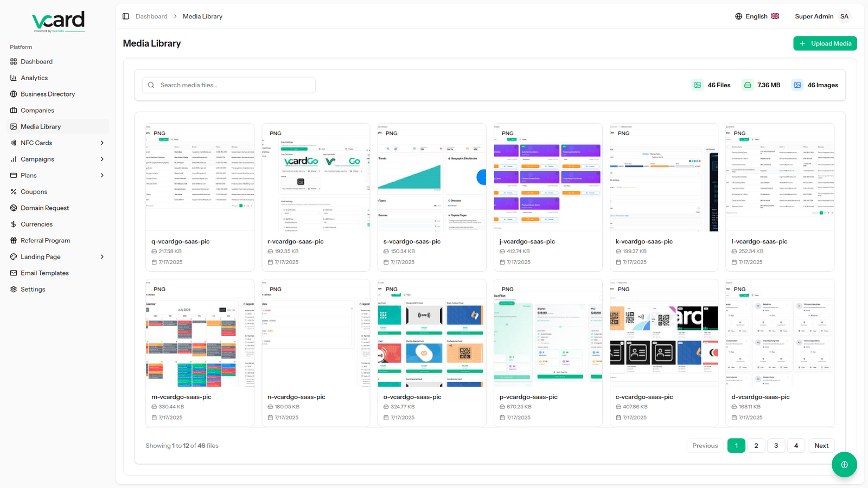This screenshot has width=868, height=488.
Task: Click the Next page button
Action: (x=821, y=446)
